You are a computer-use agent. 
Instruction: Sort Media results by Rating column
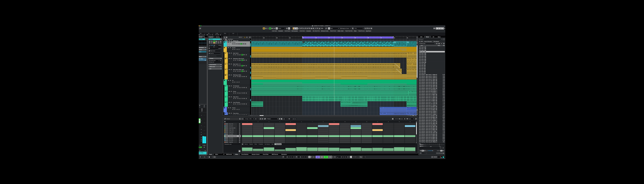[x=440, y=46]
